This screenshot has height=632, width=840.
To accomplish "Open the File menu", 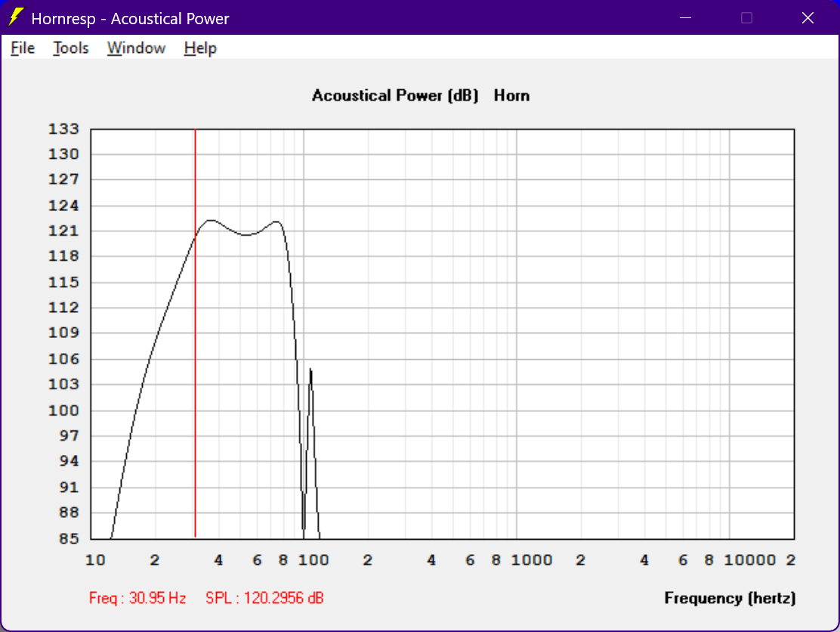I will (x=23, y=48).
